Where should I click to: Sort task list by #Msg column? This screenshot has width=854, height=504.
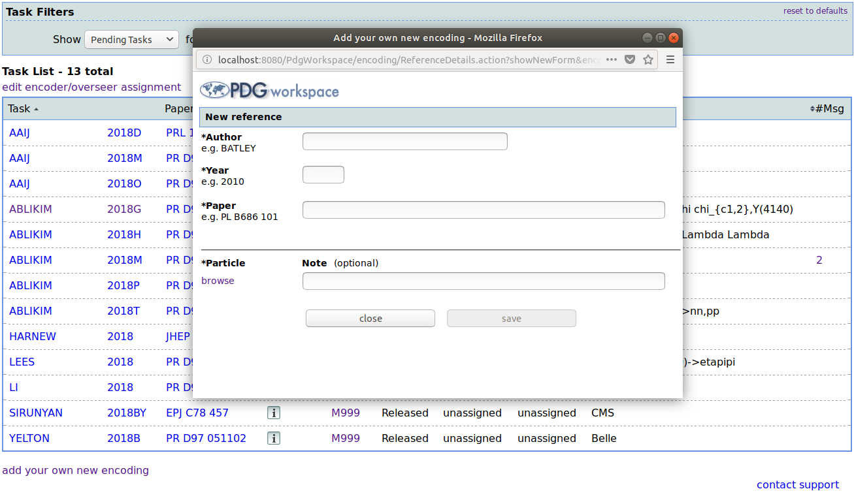pyautogui.click(x=827, y=109)
